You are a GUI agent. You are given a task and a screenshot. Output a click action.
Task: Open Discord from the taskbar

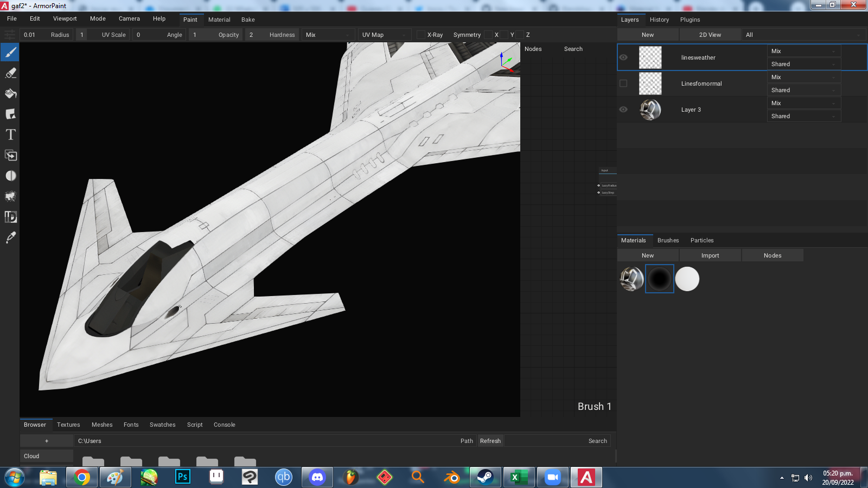[317, 477]
